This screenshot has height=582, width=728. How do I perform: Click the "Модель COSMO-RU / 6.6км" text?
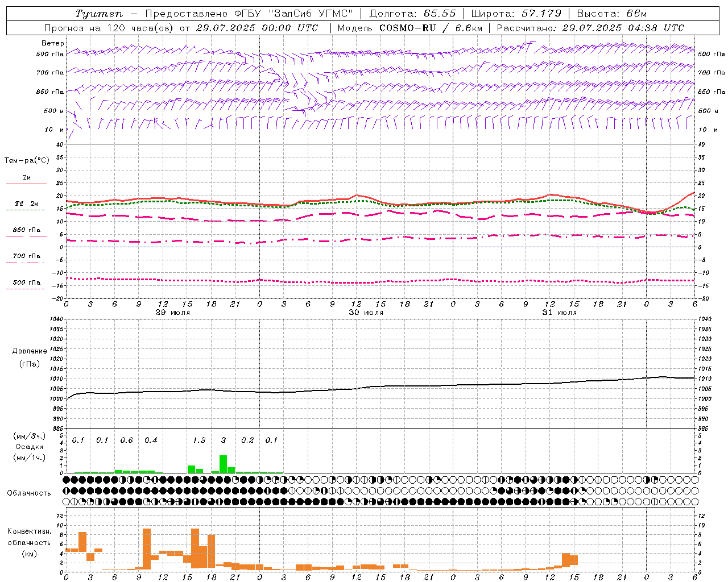click(x=409, y=28)
